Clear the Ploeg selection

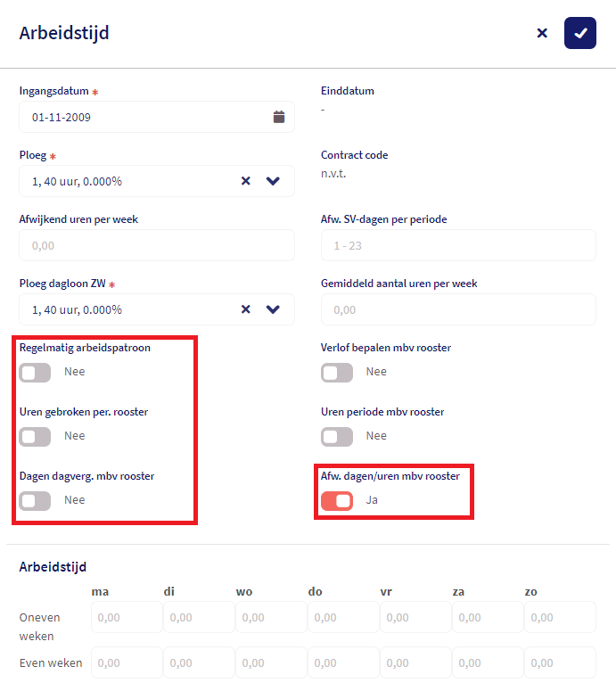246,181
